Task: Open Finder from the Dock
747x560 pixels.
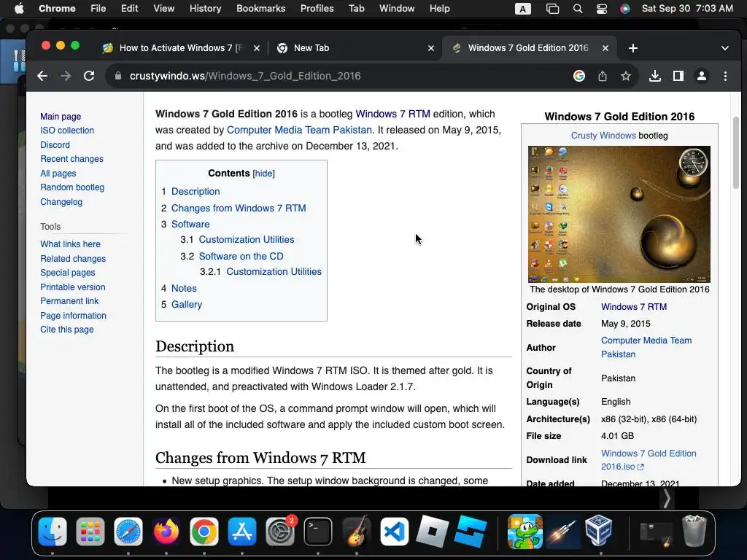Action: coord(53,532)
